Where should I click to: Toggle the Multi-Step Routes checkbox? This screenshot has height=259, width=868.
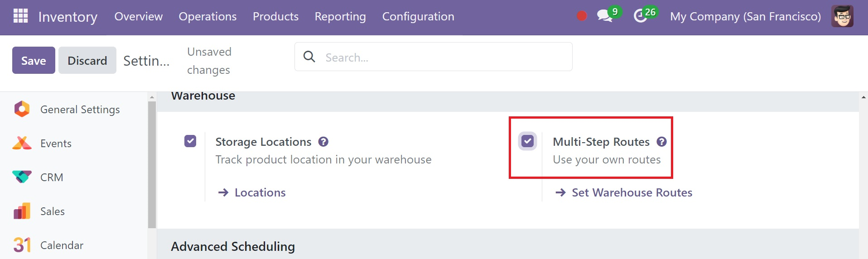pos(527,141)
